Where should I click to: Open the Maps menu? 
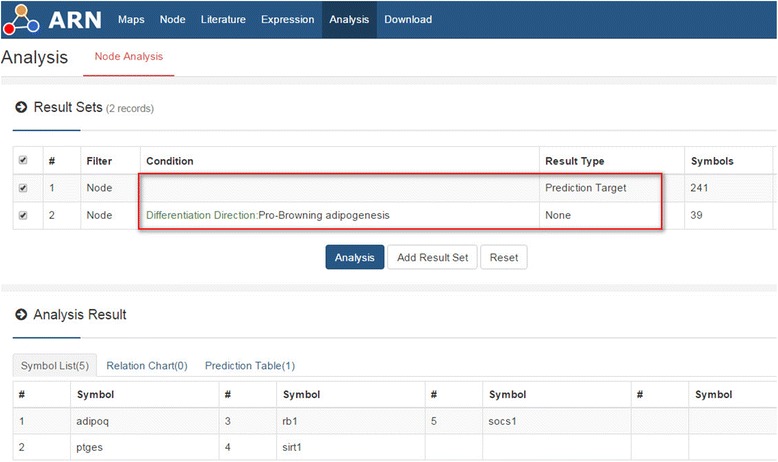tap(131, 20)
